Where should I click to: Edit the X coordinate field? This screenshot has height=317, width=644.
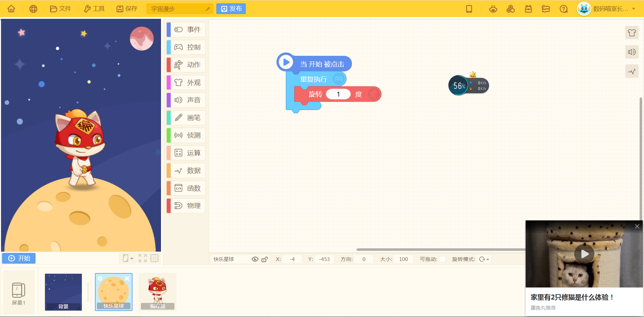pos(292,259)
